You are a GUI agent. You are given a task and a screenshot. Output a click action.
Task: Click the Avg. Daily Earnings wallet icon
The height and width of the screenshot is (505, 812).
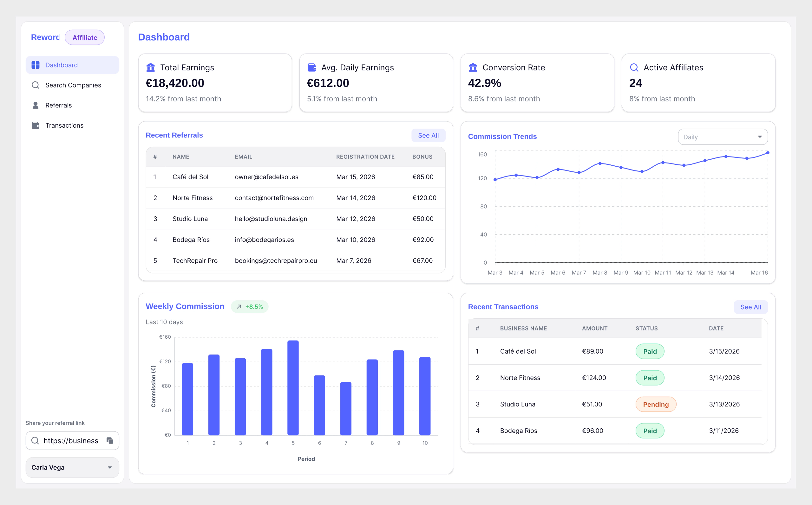311,67
